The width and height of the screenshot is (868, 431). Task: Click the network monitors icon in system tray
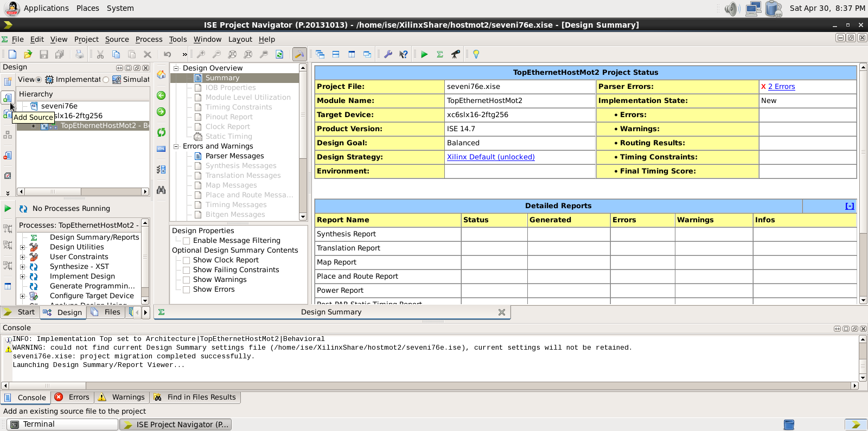753,9
